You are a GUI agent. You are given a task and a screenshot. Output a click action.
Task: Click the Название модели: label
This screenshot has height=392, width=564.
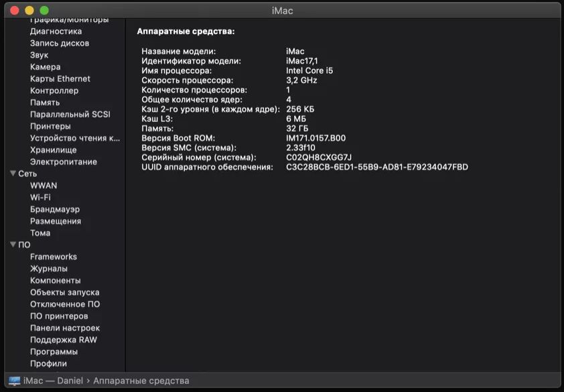point(179,52)
